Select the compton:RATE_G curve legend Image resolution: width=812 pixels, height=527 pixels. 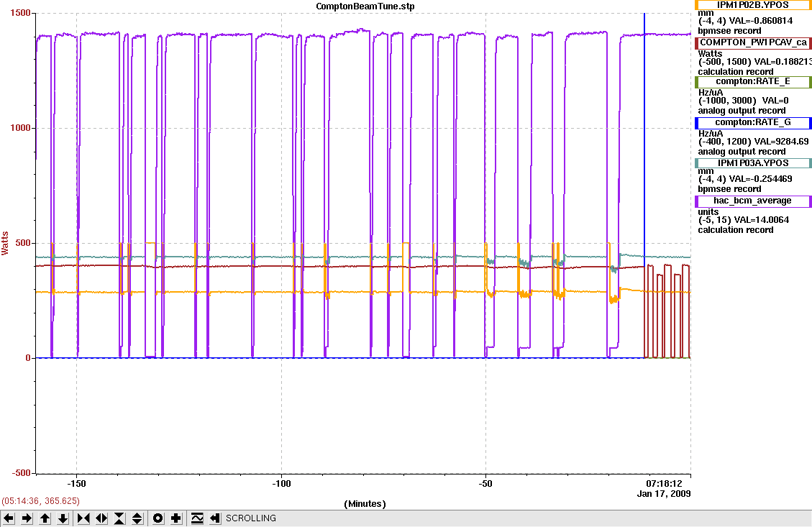tap(753, 123)
